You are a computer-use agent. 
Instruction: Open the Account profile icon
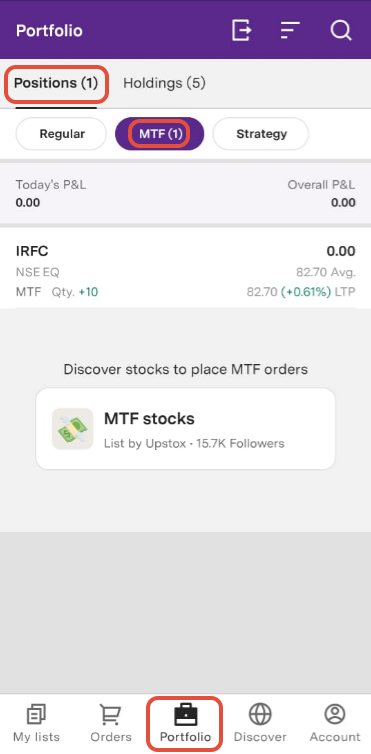[x=334, y=715]
